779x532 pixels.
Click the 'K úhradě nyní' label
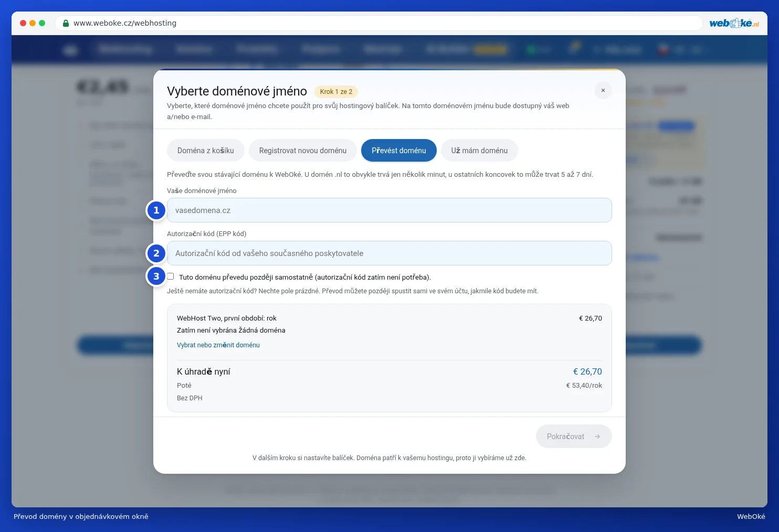[x=204, y=371]
